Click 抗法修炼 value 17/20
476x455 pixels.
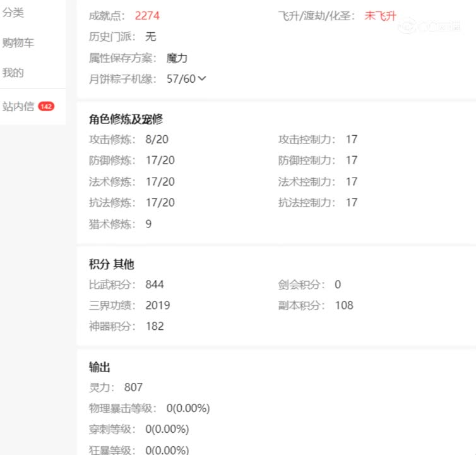coord(160,202)
